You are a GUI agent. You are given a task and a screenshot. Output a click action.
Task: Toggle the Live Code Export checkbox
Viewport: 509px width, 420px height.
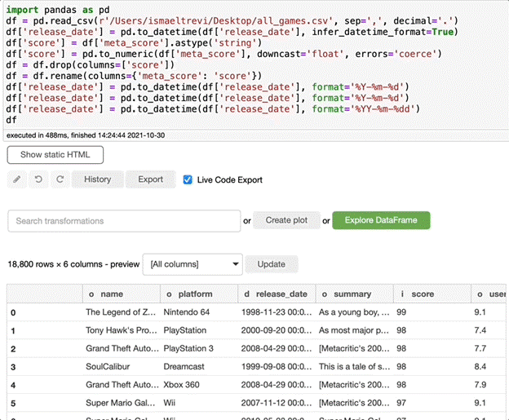[x=188, y=179]
